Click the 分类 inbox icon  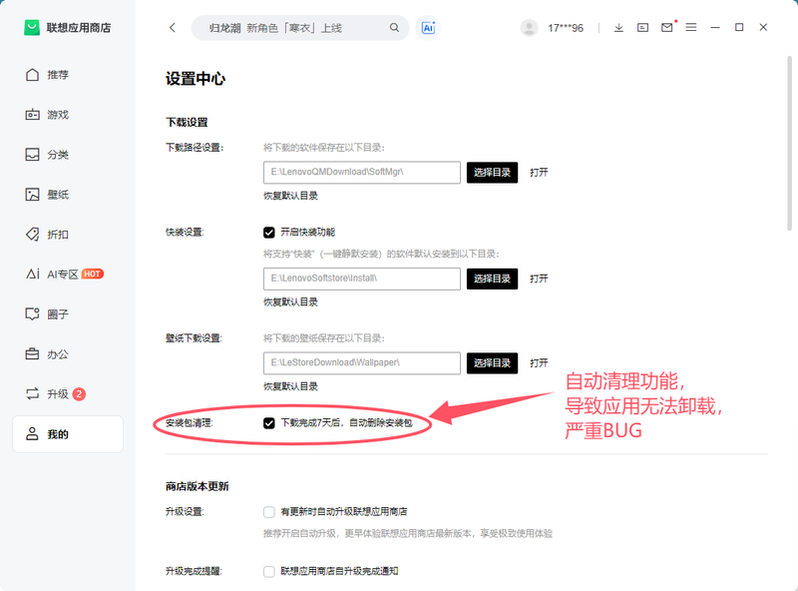pyautogui.click(x=32, y=154)
